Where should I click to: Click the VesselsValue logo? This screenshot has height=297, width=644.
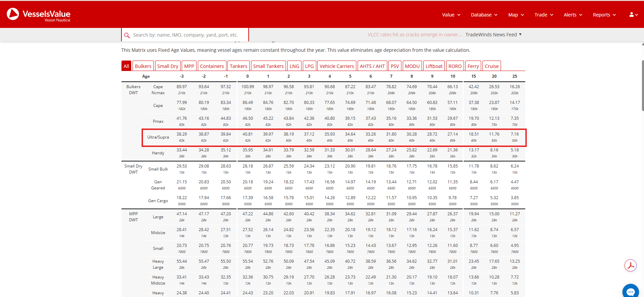pos(39,14)
